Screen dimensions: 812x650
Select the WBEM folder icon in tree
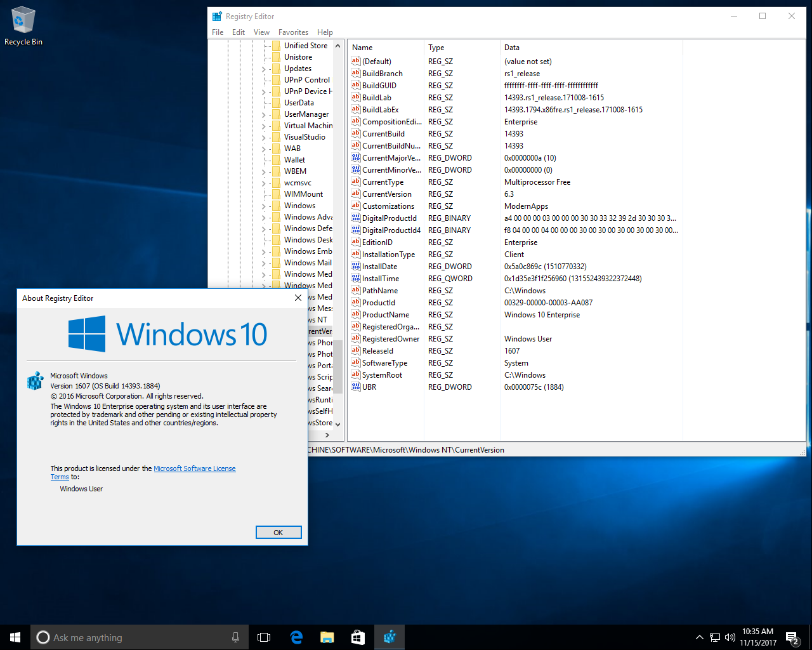click(x=276, y=171)
